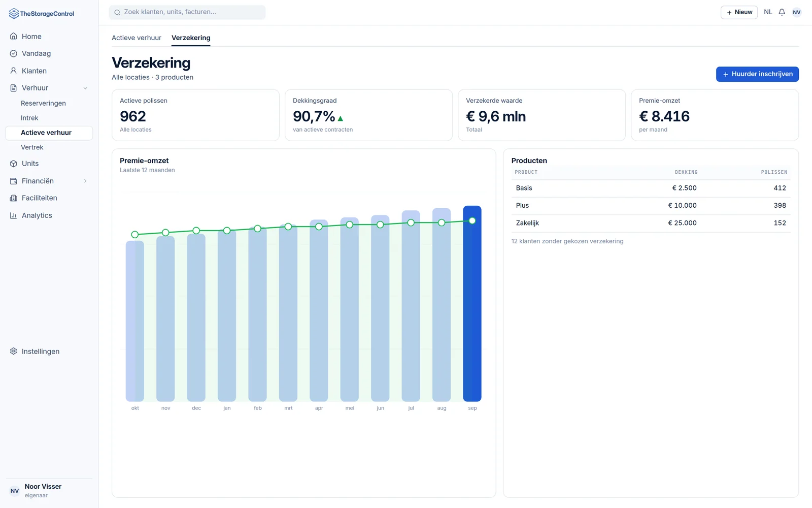Click the Dekkingsgraad 90,7% card

(x=368, y=115)
